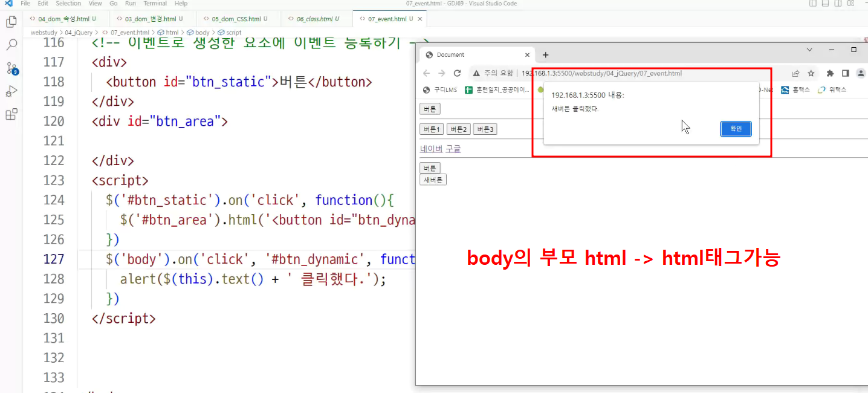The width and height of the screenshot is (868, 393).
Task: Click 04_jQuery in the breadcrumb
Action: coord(79,33)
